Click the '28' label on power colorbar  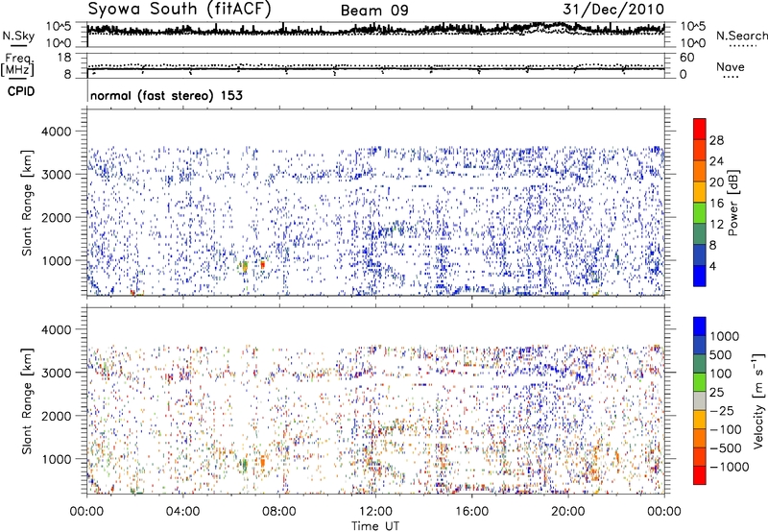(x=716, y=140)
